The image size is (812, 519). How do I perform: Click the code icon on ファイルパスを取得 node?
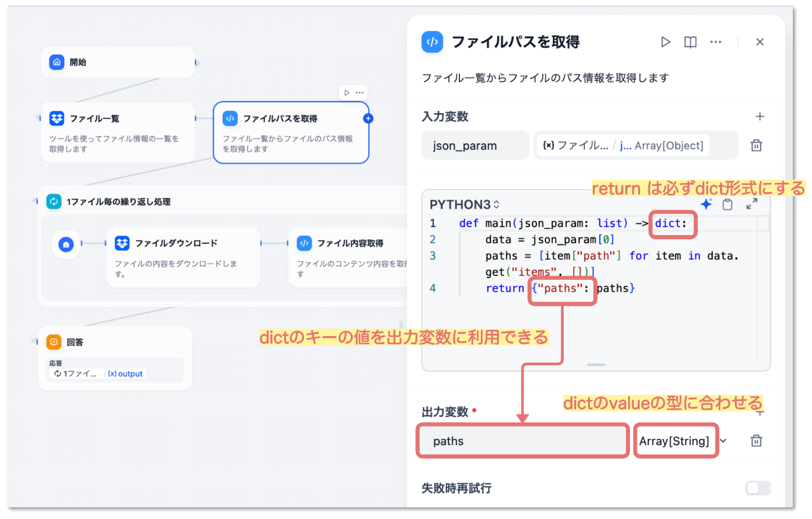[x=230, y=118]
